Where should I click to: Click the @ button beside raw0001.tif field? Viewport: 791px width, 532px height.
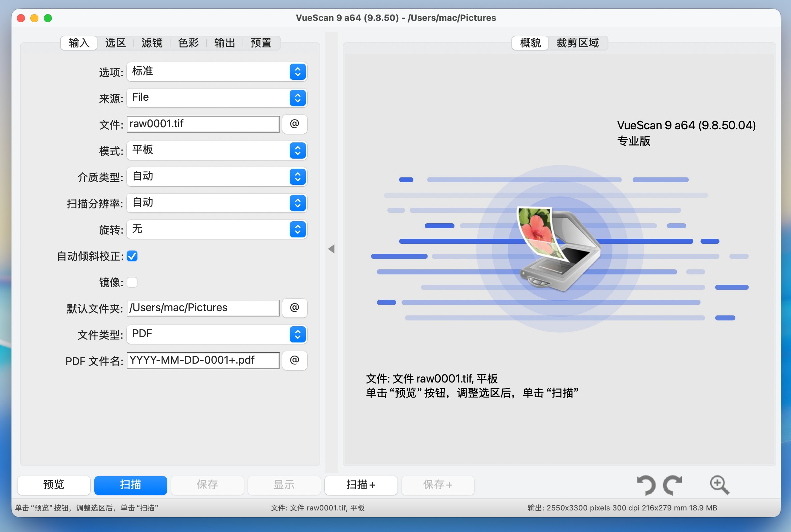coord(294,124)
